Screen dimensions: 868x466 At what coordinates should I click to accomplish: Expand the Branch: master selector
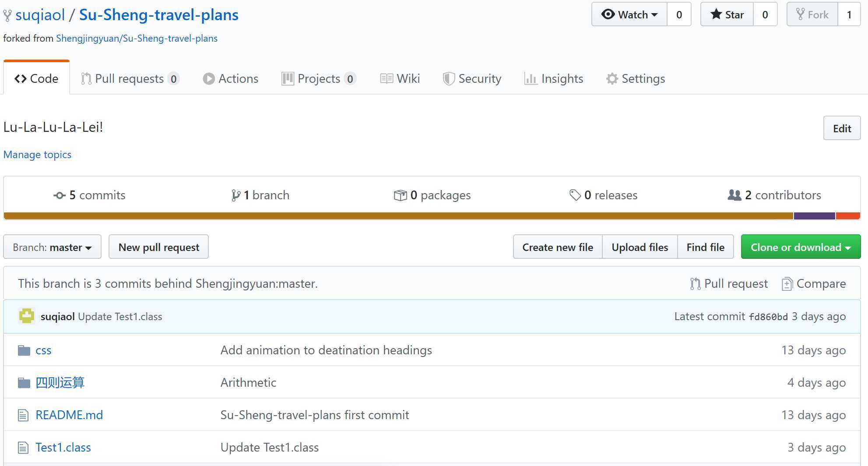(x=52, y=247)
